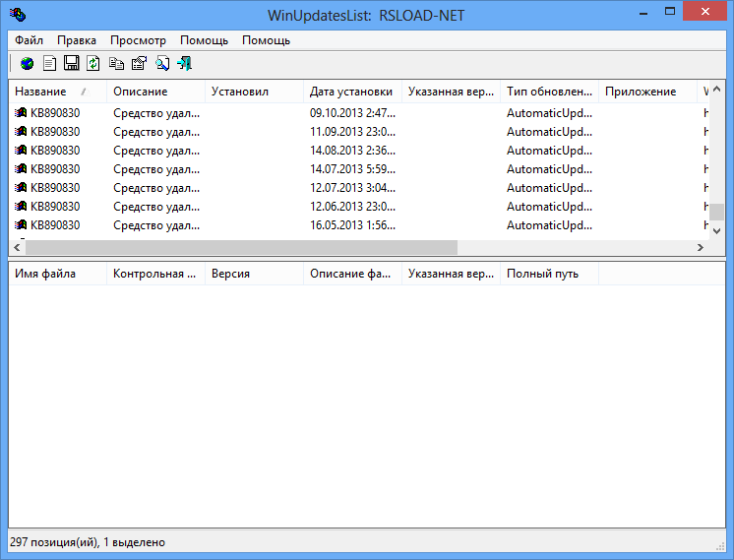Click the vertical scrollbar thumb
The height and width of the screenshot is (560, 734).
(x=716, y=212)
